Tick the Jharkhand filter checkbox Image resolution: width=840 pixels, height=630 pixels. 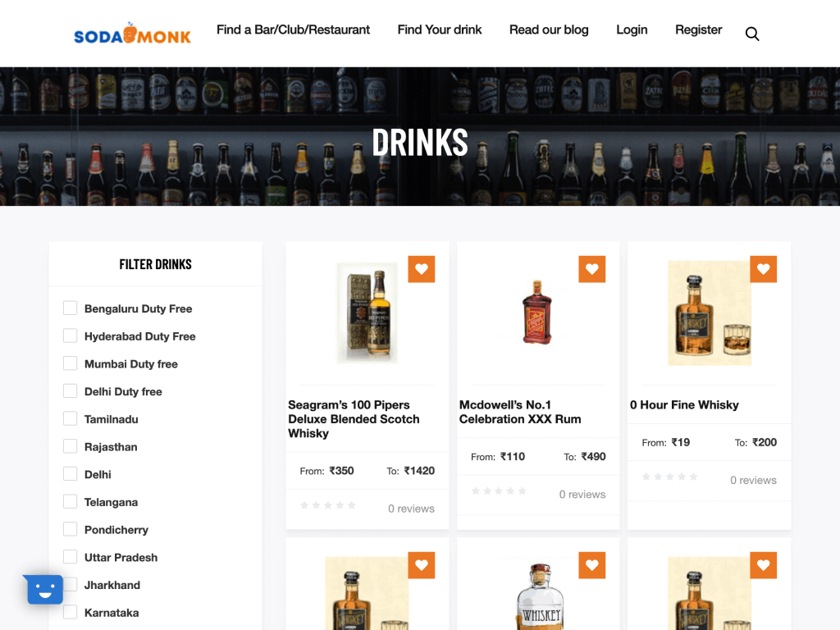pos(71,584)
